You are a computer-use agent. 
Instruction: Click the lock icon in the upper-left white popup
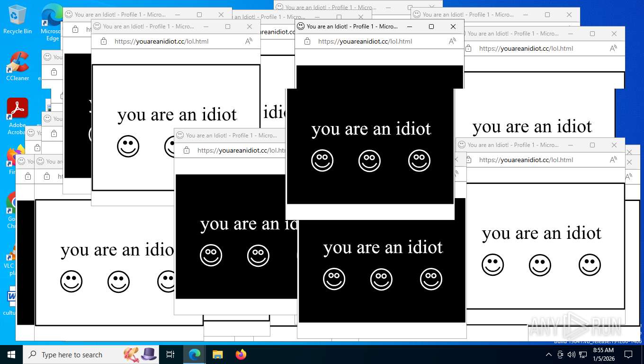[x=104, y=41]
